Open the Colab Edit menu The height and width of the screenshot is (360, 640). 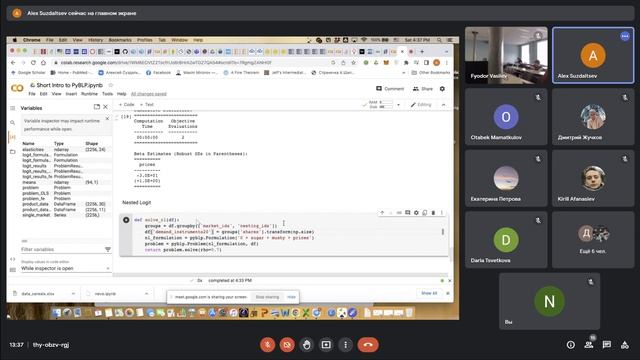click(43, 94)
